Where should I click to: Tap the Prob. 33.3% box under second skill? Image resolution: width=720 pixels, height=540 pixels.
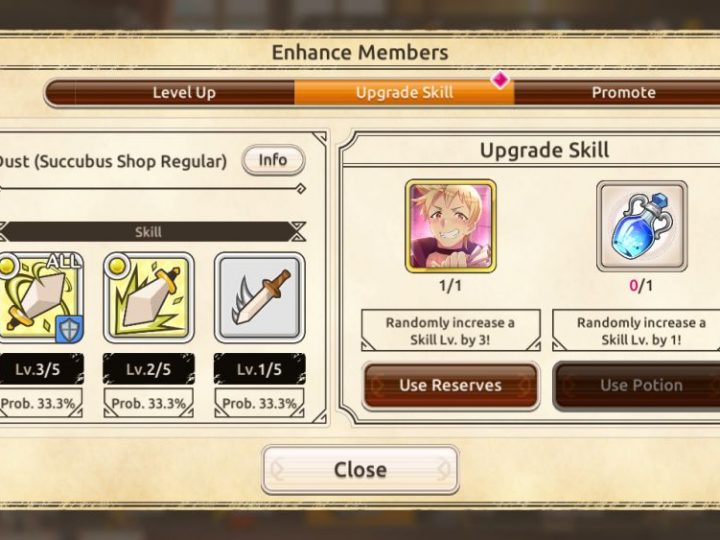(x=149, y=403)
